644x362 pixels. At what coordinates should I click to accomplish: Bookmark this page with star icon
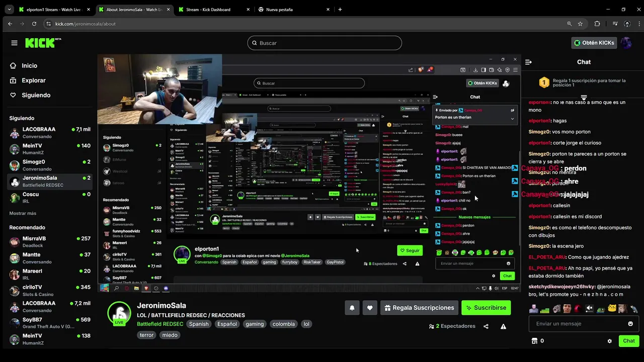(580, 24)
